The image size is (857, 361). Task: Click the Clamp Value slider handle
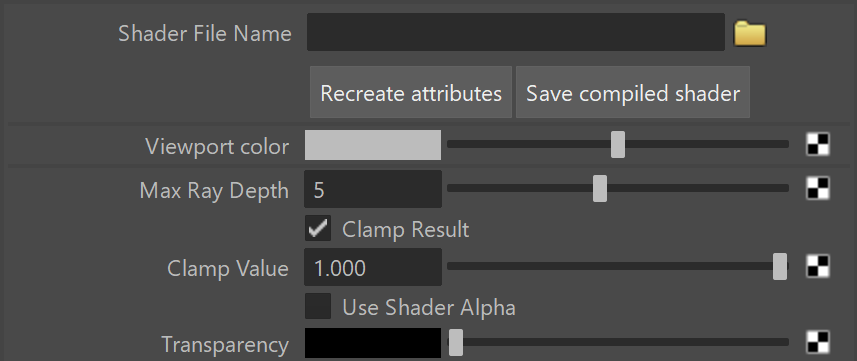(780, 266)
